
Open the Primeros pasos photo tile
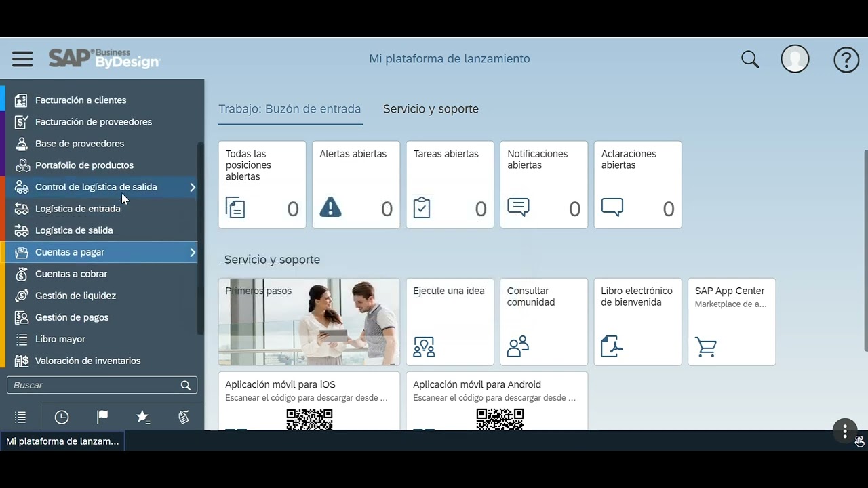(x=309, y=322)
